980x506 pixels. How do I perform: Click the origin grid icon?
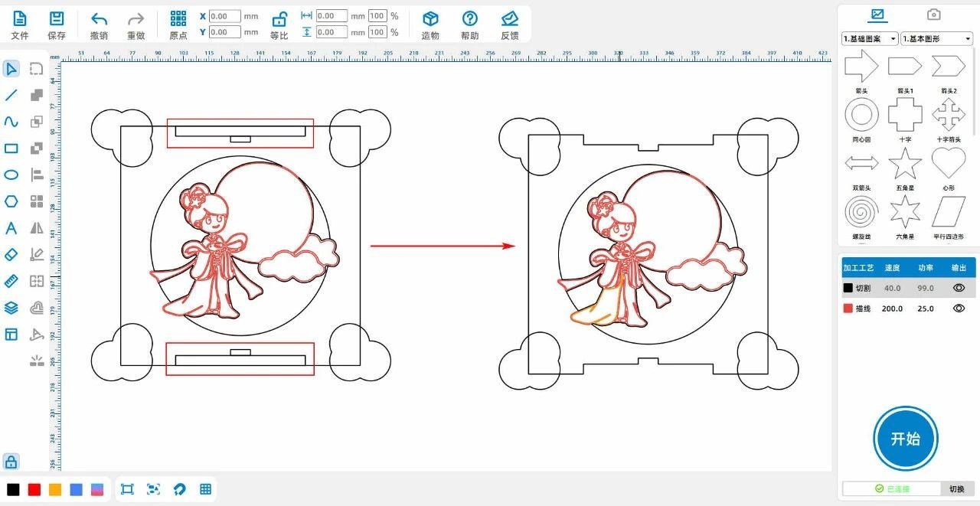click(178, 20)
